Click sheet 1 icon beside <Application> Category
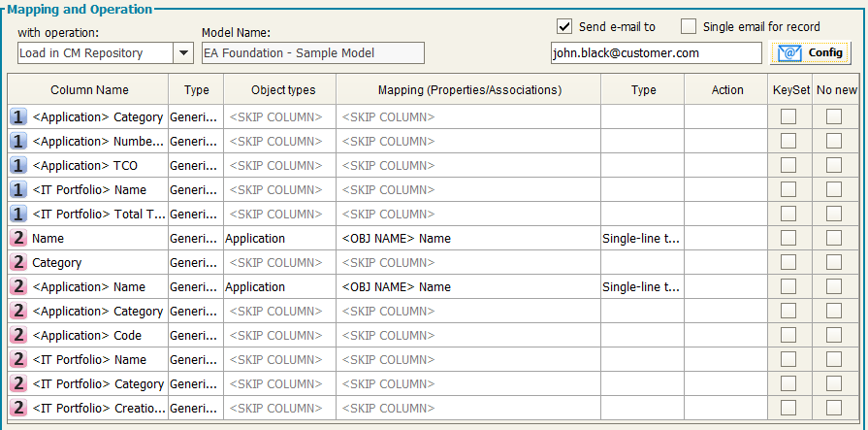The width and height of the screenshot is (868, 430). [18, 117]
